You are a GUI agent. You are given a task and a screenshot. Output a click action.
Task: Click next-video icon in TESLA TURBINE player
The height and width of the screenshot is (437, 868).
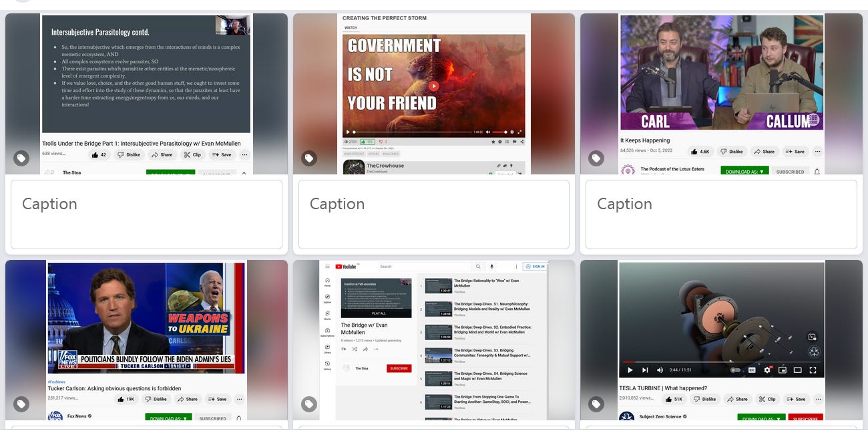[645, 370]
